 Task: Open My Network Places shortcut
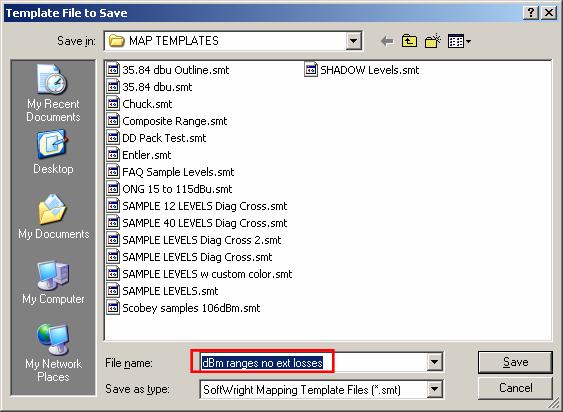tap(53, 353)
